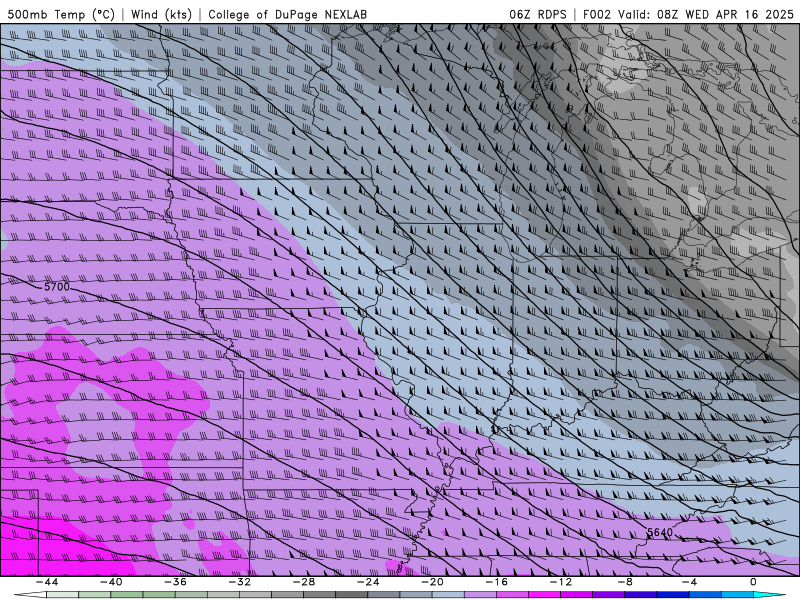Click the 'Wind (kts)' header label

coord(161,14)
